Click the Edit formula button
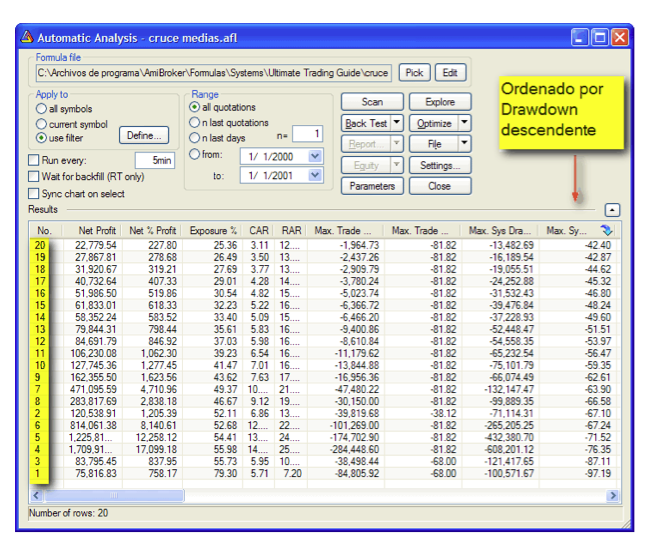Image resolution: width=648 pixels, height=545 pixels. click(x=450, y=73)
